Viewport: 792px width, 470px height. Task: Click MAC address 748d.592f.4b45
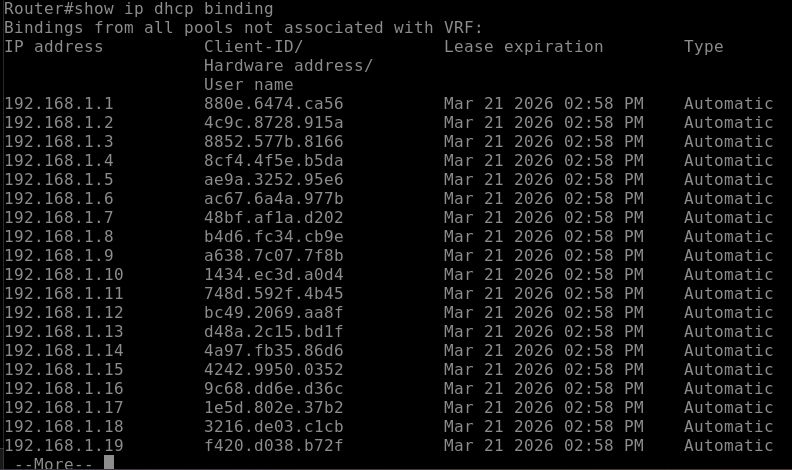point(273,294)
